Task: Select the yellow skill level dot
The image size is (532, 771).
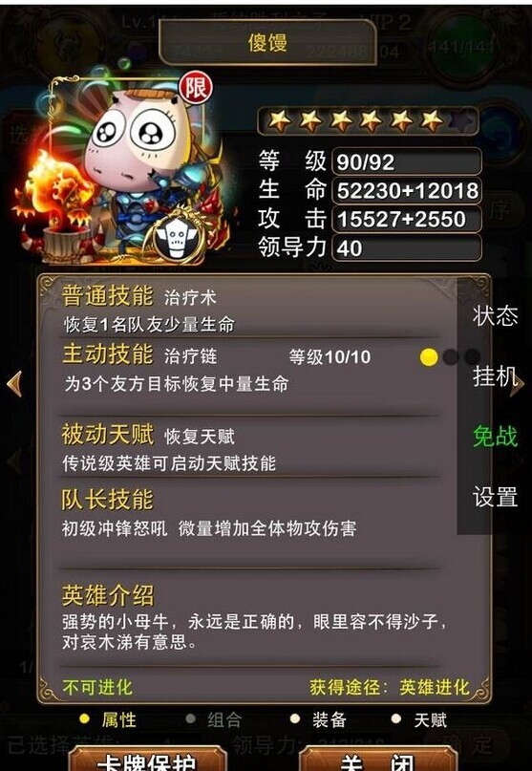Action: [x=429, y=357]
